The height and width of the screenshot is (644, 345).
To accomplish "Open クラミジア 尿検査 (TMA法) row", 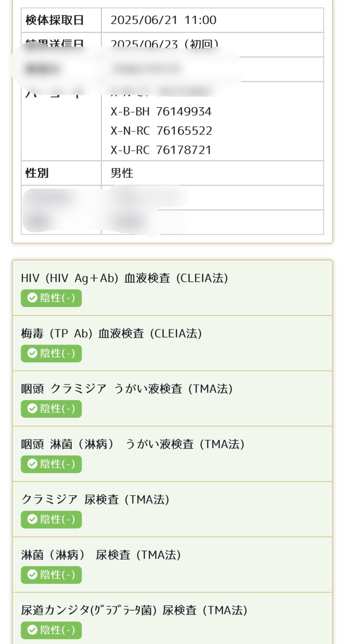I will click(x=172, y=509).
